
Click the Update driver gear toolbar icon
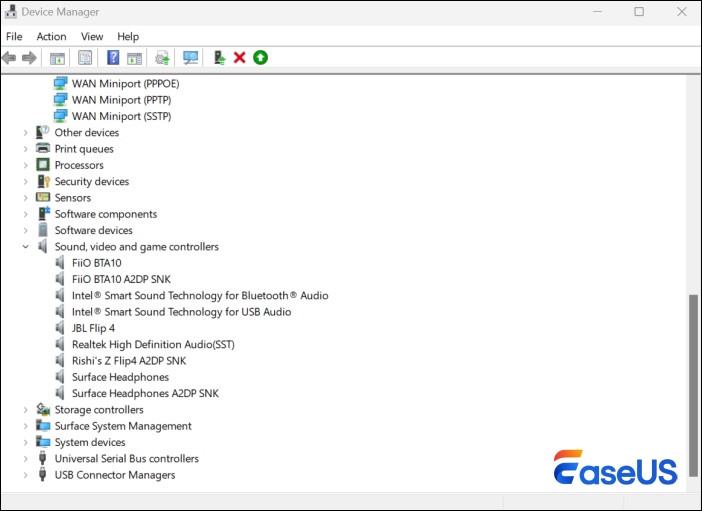pyautogui.click(x=162, y=58)
